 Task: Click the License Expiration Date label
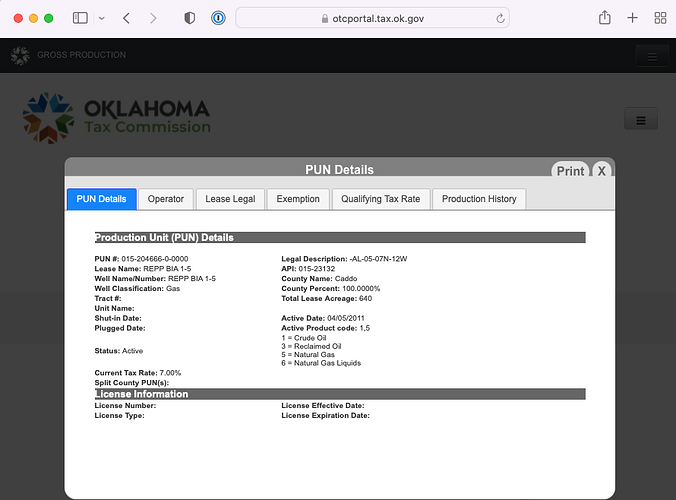pyautogui.click(x=325, y=416)
